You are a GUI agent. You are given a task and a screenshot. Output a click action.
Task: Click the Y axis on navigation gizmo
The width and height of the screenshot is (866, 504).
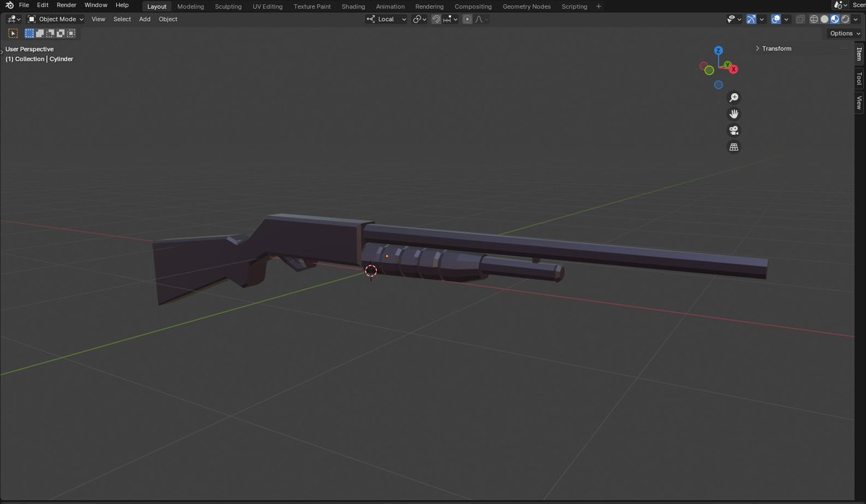click(x=727, y=65)
